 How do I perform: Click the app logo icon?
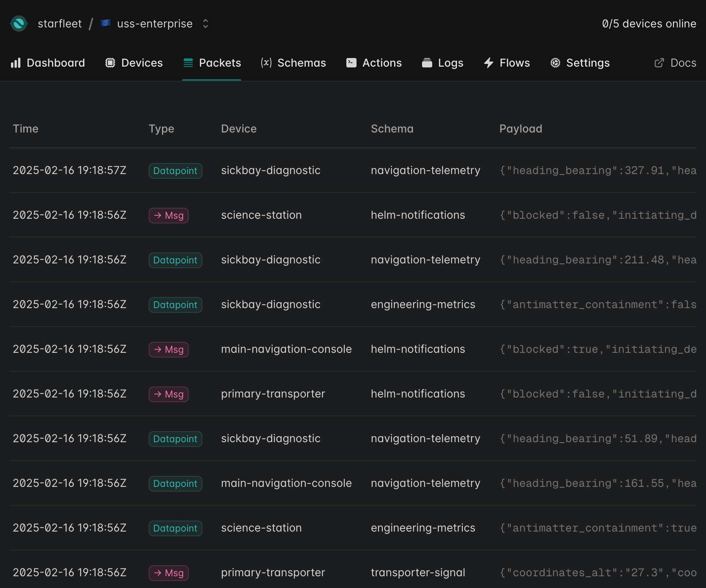pos(19,24)
